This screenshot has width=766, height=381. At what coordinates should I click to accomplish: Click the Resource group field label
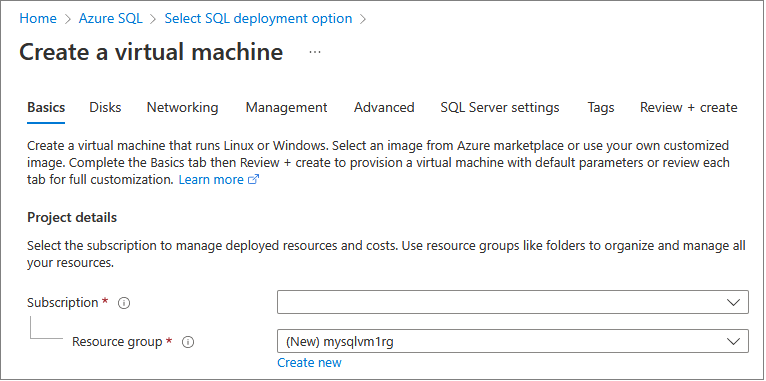(x=117, y=342)
